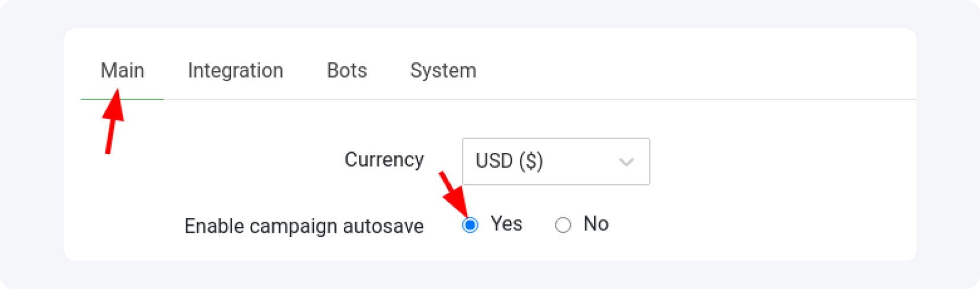The height and width of the screenshot is (289, 980).
Task: Click the Currency field label
Action: point(384,160)
